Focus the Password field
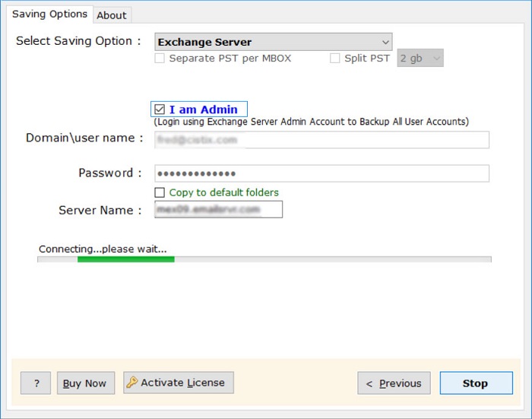532x419 pixels. pos(321,173)
